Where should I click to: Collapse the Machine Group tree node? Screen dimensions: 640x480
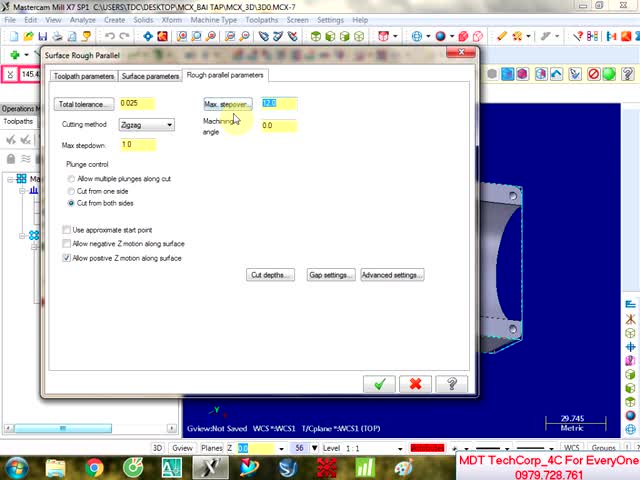[10, 179]
